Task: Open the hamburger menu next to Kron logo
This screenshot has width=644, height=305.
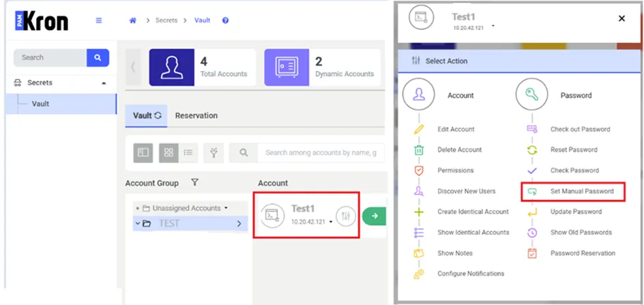Action: click(99, 20)
